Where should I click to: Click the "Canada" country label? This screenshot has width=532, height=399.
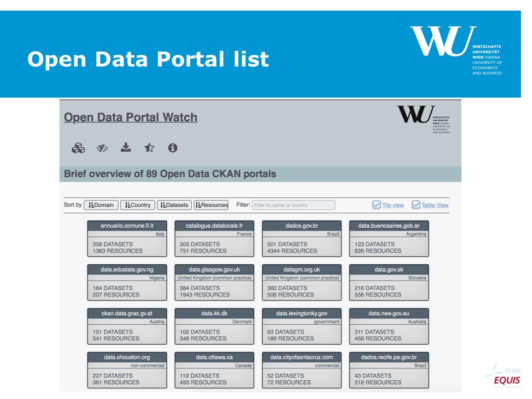pyautogui.click(x=243, y=365)
